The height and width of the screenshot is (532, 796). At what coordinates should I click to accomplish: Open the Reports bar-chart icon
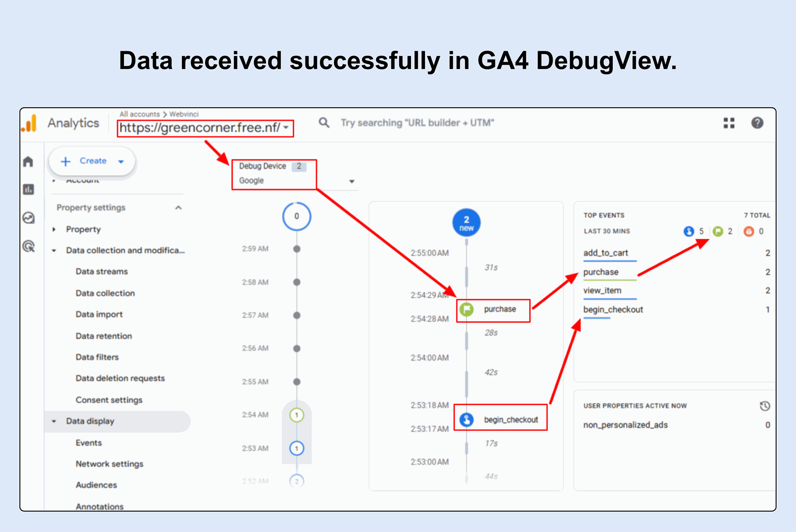pyautogui.click(x=28, y=190)
